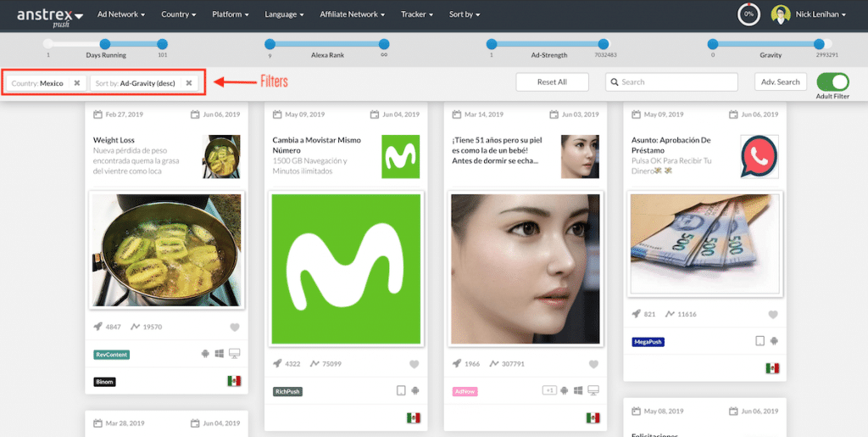The image size is (868, 437).
Task: Click the Movistar logo small thumbnail icon
Action: (x=400, y=156)
